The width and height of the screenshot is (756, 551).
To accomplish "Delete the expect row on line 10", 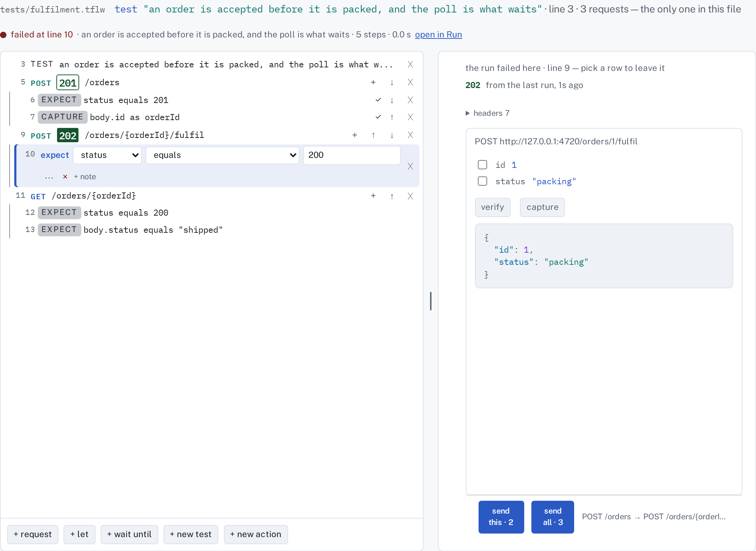I will click(x=410, y=166).
